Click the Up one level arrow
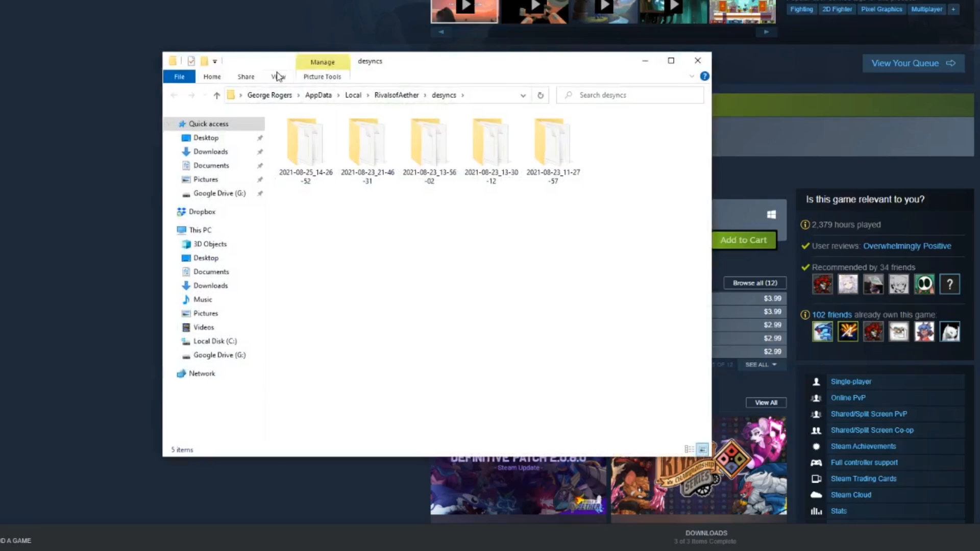 [216, 95]
